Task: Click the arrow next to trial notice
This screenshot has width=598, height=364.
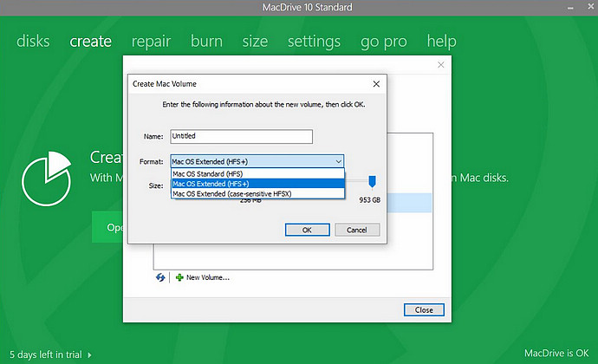Action: tap(89, 355)
